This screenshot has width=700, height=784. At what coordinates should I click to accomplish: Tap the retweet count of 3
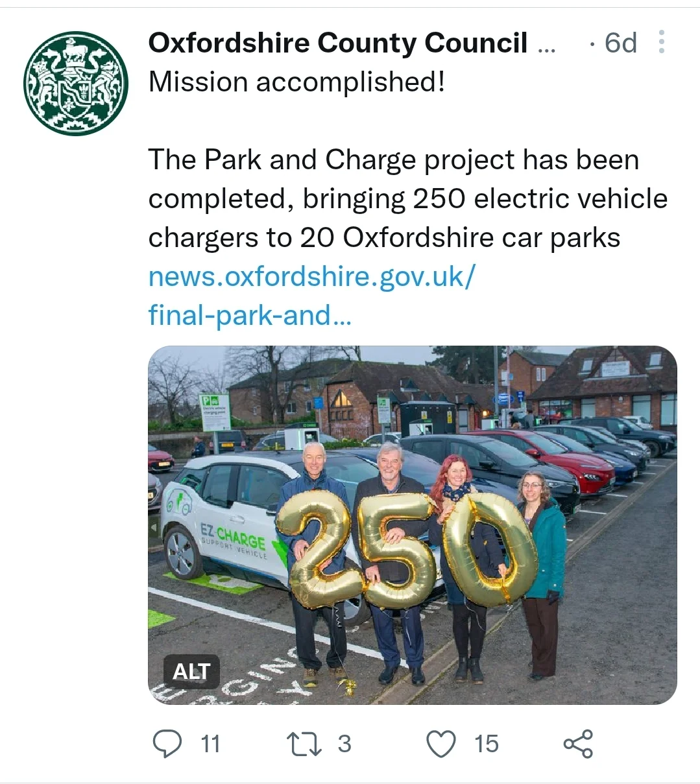click(x=344, y=744)
